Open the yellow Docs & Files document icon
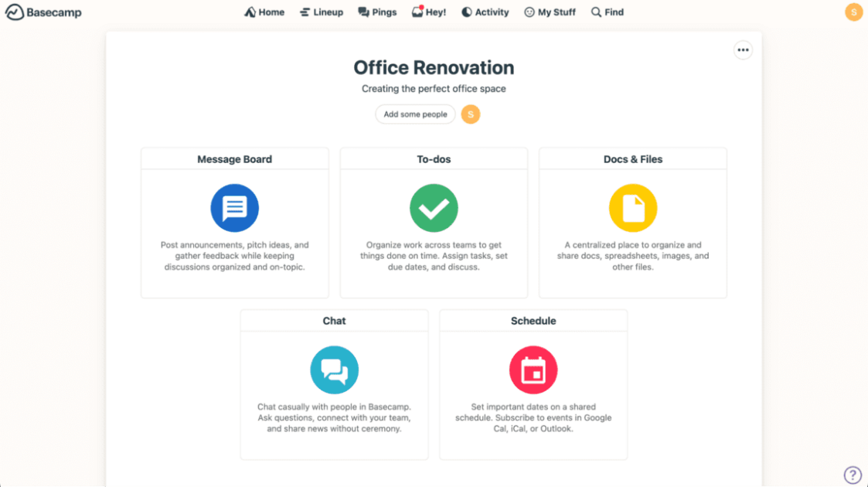This screenshot has width=868, height=487. (x=632, y=207)
